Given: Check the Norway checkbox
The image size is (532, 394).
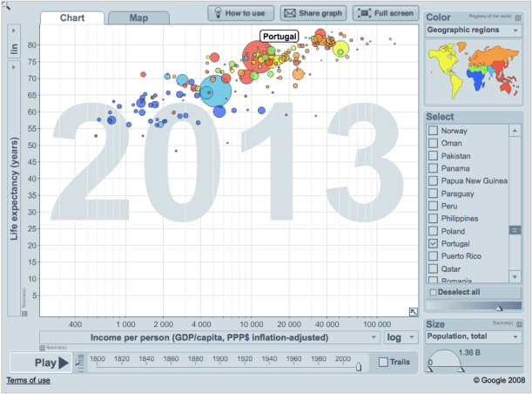Looking at the screenshot, I should [434, 131].
